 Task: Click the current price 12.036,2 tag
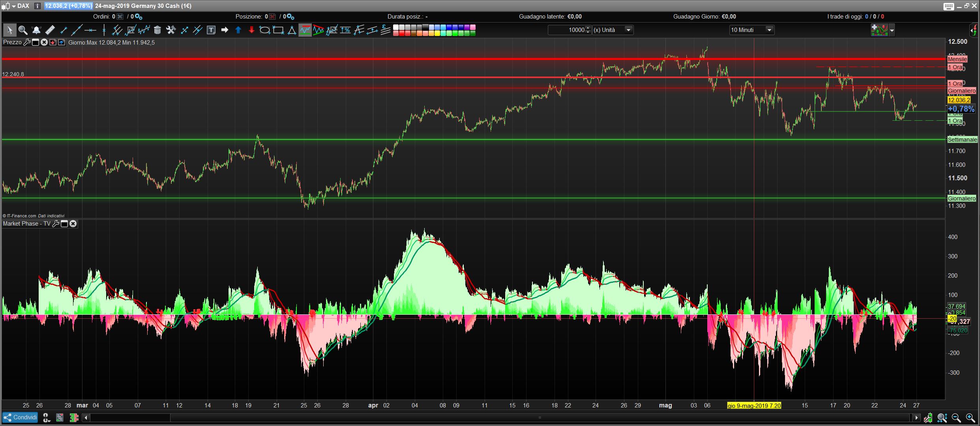(959, 100)
